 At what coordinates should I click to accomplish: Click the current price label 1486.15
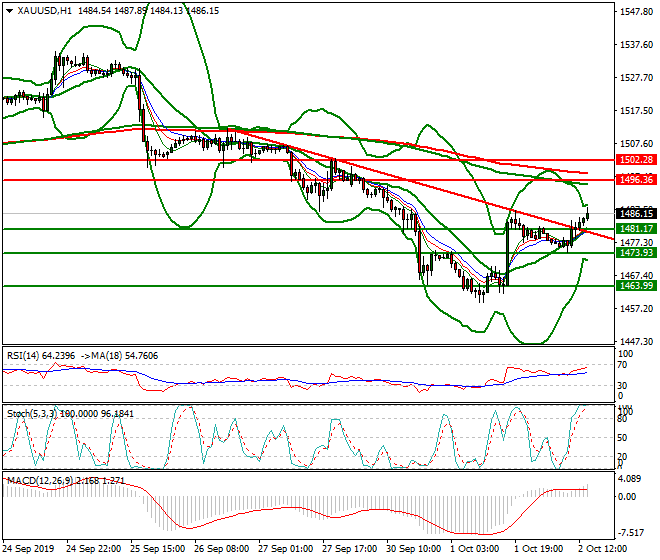coord(636,214)
